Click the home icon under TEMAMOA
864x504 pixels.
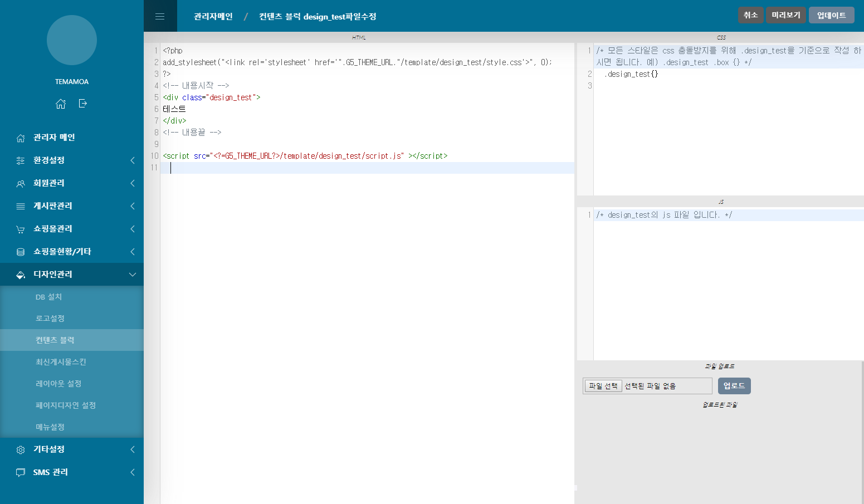click(x=61, y=104)
